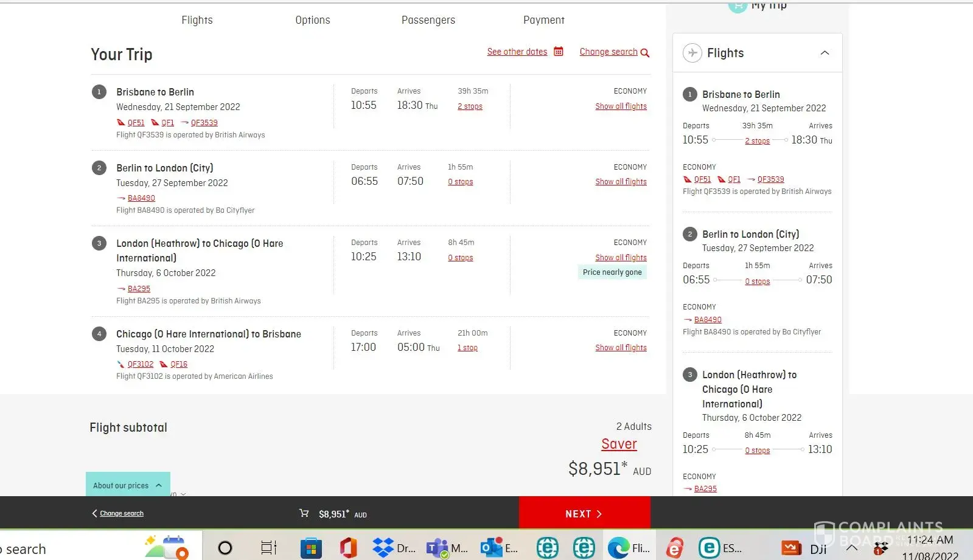
Task: Open the ESET app on the taskbar
Action: tap(720, 548)
